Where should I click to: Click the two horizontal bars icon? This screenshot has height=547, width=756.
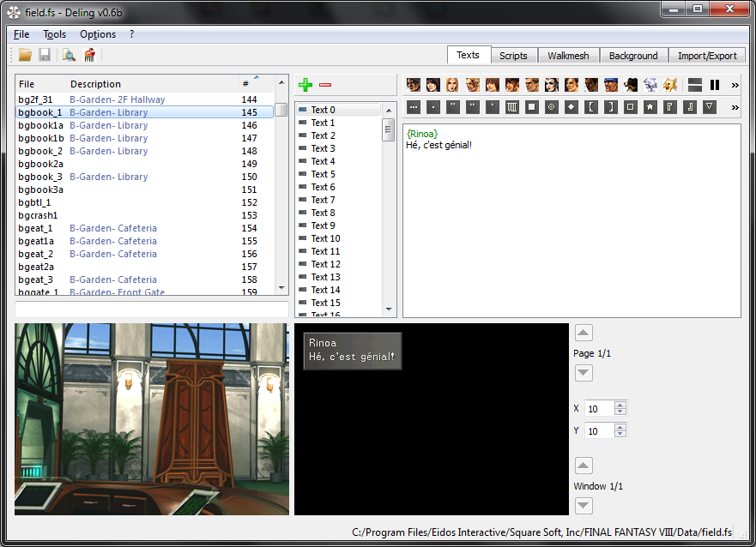pos(695,85)
